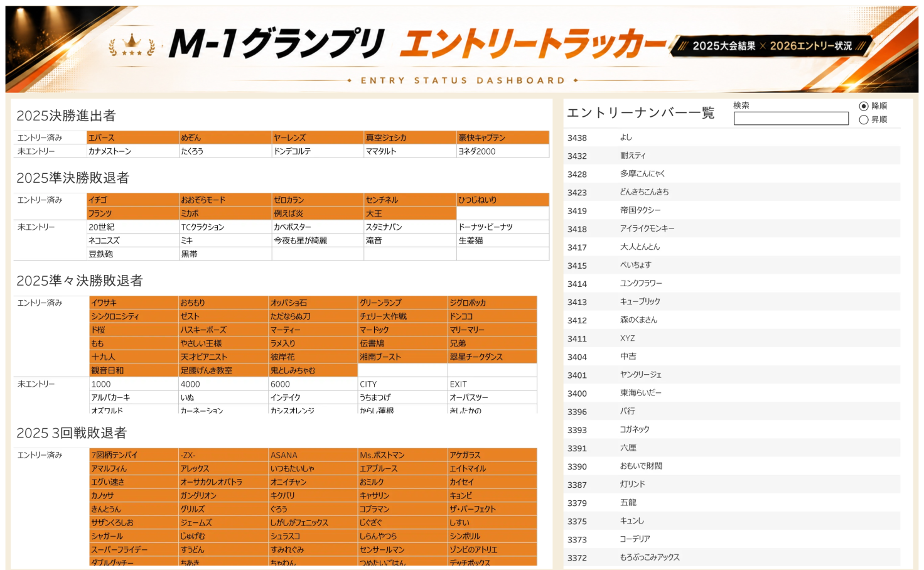Viewport: 924px width, 570px height.
Task: Click the ザ・パーフェクト cell
Action: pos(492,509)
